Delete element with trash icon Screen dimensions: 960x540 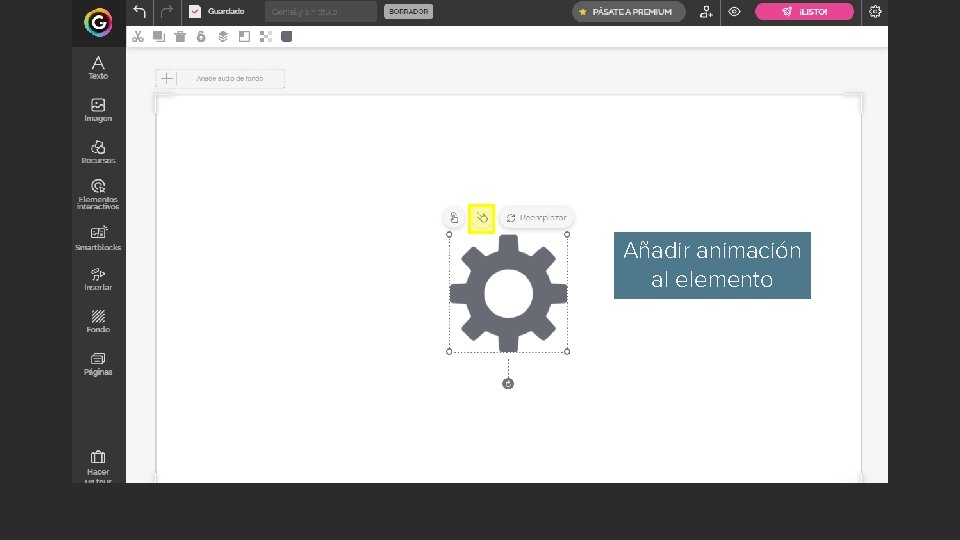[x=180, y=37]
